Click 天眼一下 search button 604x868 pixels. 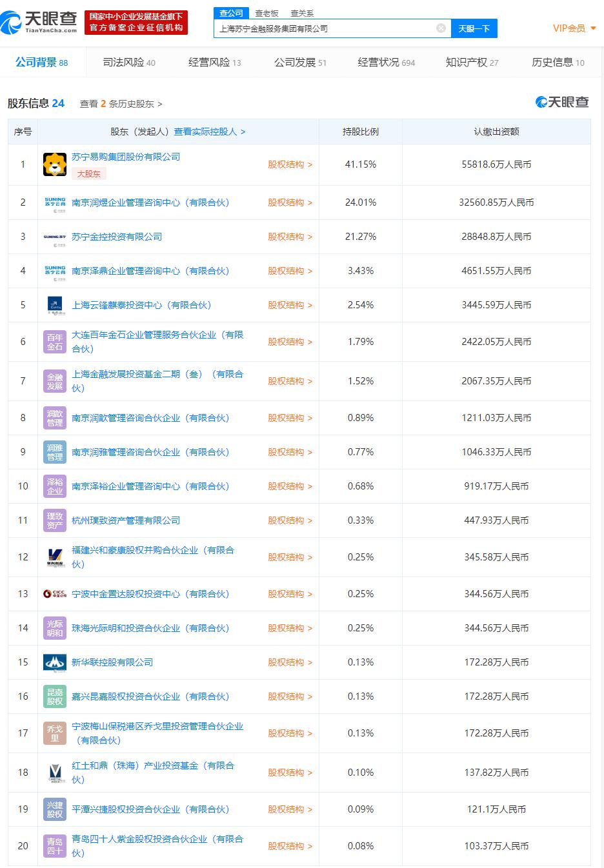(x=474, y=28)
